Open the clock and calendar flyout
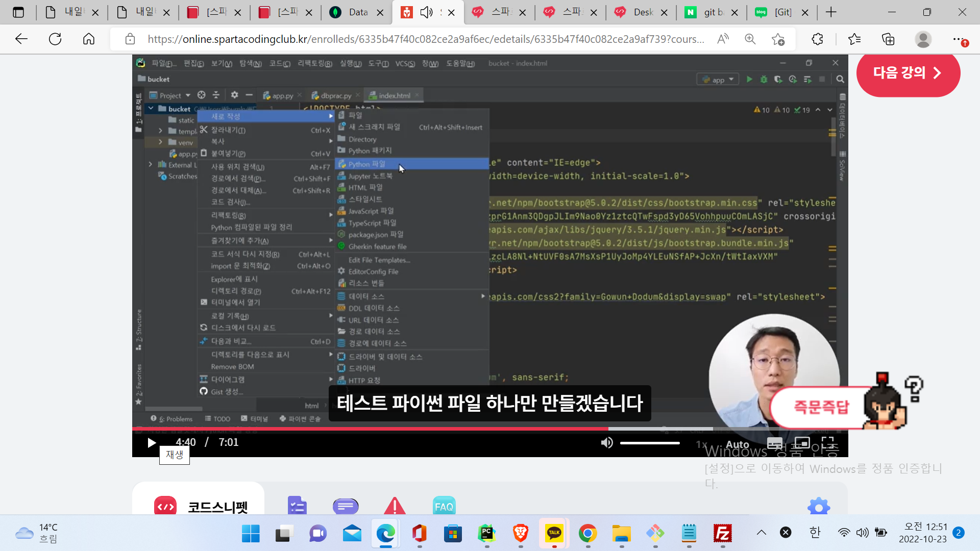 tap(923, 533)
